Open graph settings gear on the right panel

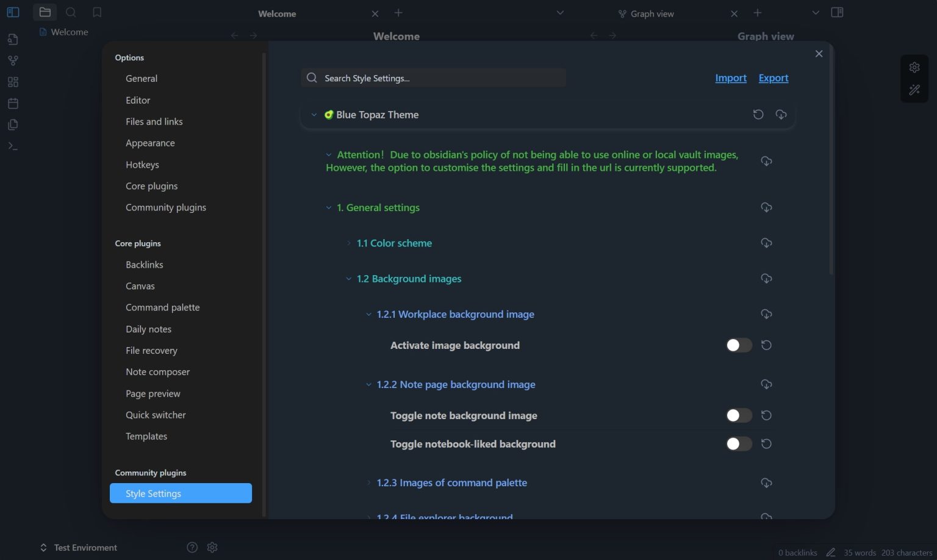[914, 67]
